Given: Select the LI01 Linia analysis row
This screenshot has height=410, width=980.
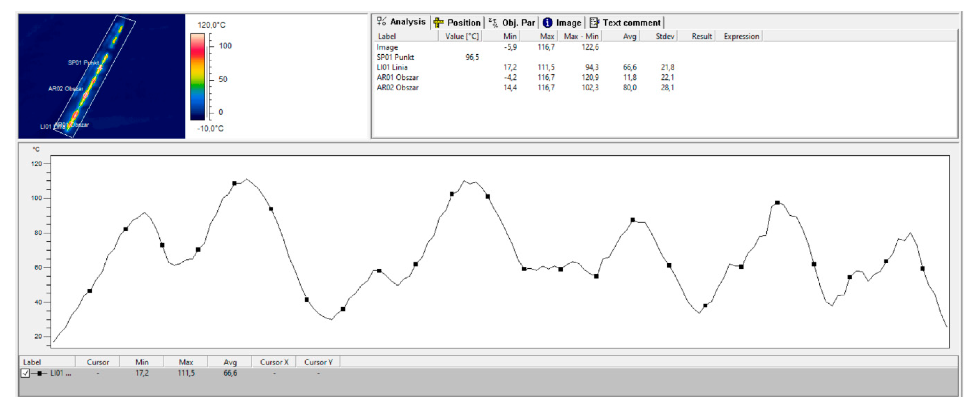Looking at the screenshot, I should (392, 67).
